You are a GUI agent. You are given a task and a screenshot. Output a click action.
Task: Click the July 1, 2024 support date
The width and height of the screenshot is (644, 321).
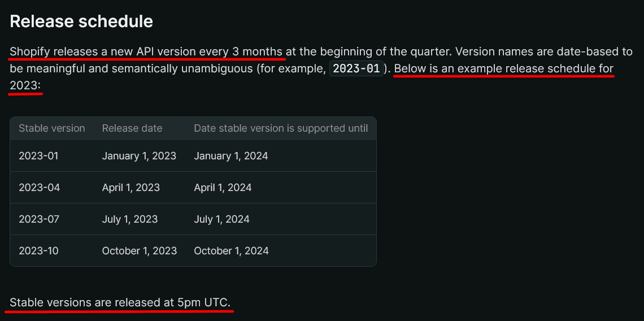[x=221, y=219]
